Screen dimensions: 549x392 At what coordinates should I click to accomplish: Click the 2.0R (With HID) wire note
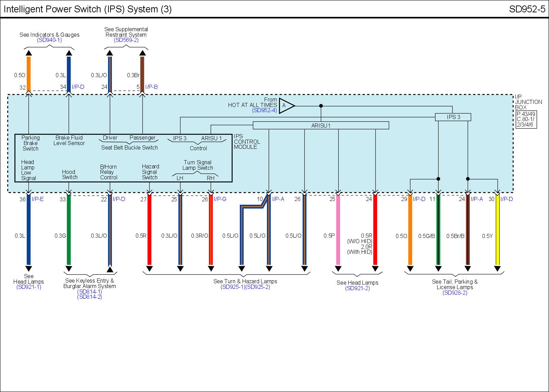(360, 249)
